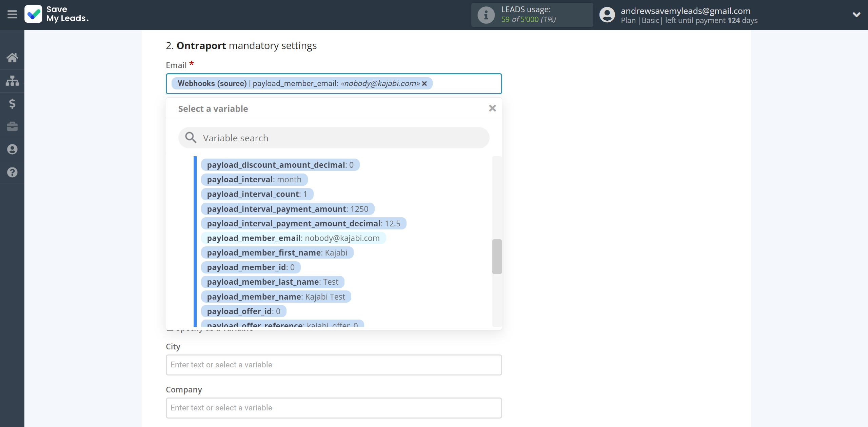The width and height of the screenshot is (868, 427).
Task: Close the Select a variable panel
Action: pos(492,108)
